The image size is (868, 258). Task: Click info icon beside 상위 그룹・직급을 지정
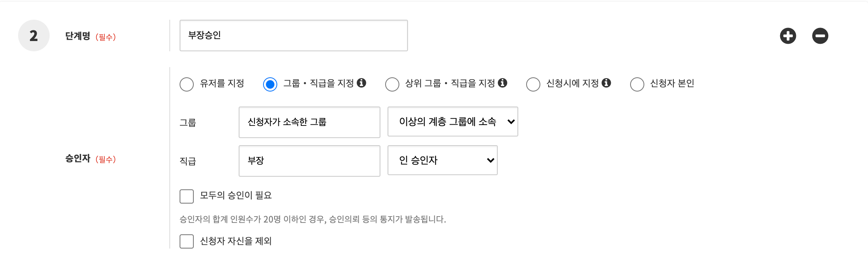[503, 83]
